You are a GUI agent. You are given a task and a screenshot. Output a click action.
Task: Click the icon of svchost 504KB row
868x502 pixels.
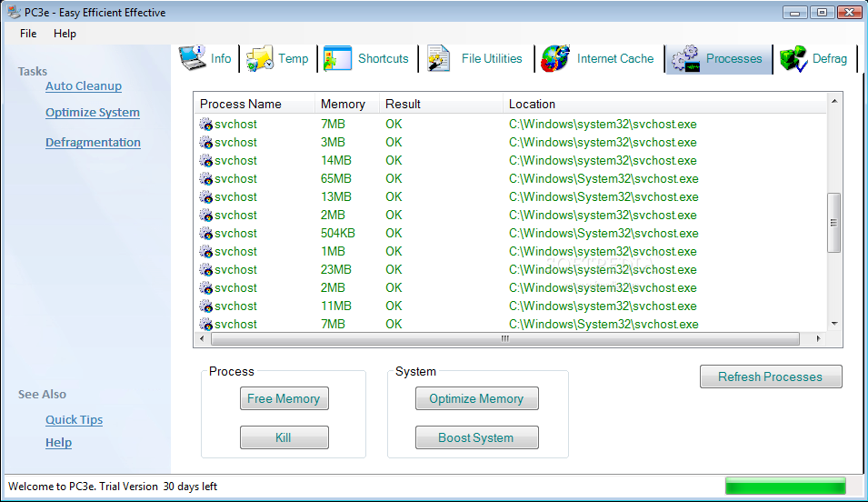coord(206,234)
